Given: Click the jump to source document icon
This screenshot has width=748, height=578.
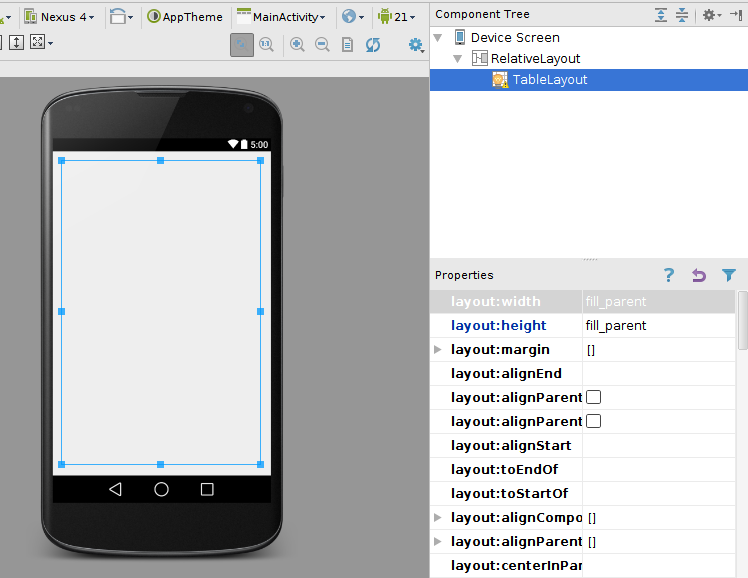Looking at the screenshot, I should pos(348,45).
